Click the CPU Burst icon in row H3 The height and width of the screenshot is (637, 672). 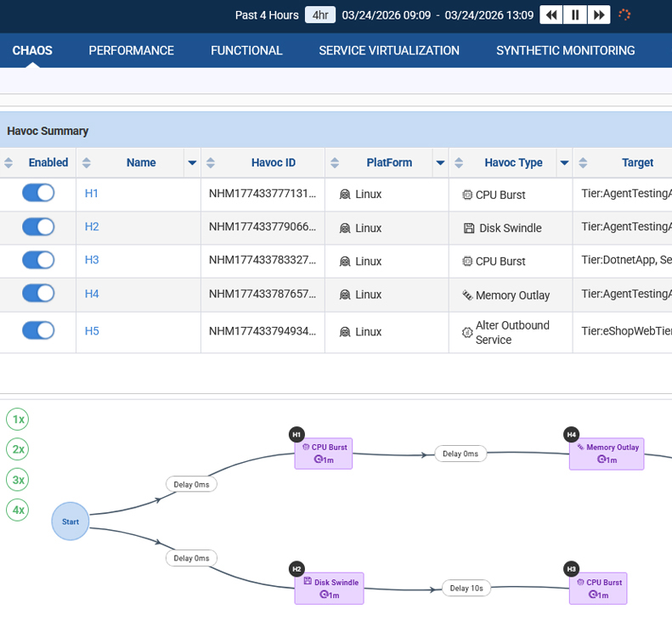pos(467,262)
